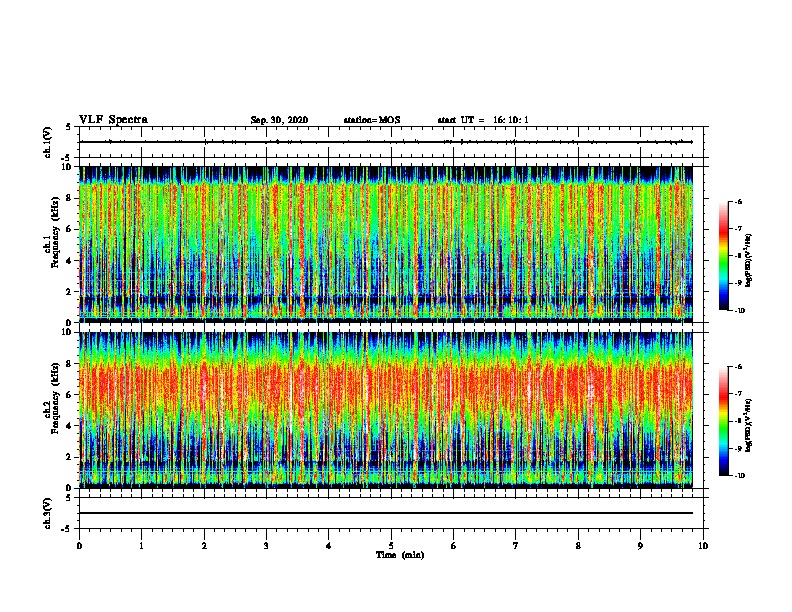Click the ch.1 spectrogram panel
The image size is (792, 612).
pyautogui.click(x=386, y=244)
